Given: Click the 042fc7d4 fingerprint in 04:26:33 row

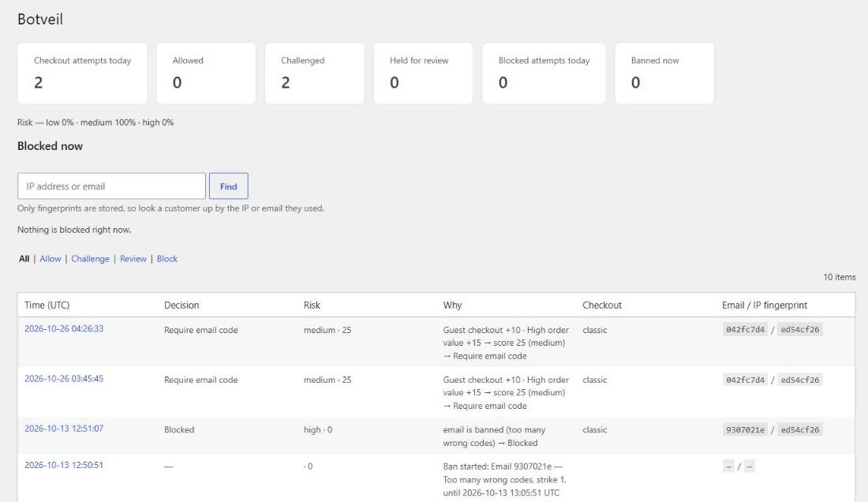Looking at the screenshot, I should coord(745,329).
